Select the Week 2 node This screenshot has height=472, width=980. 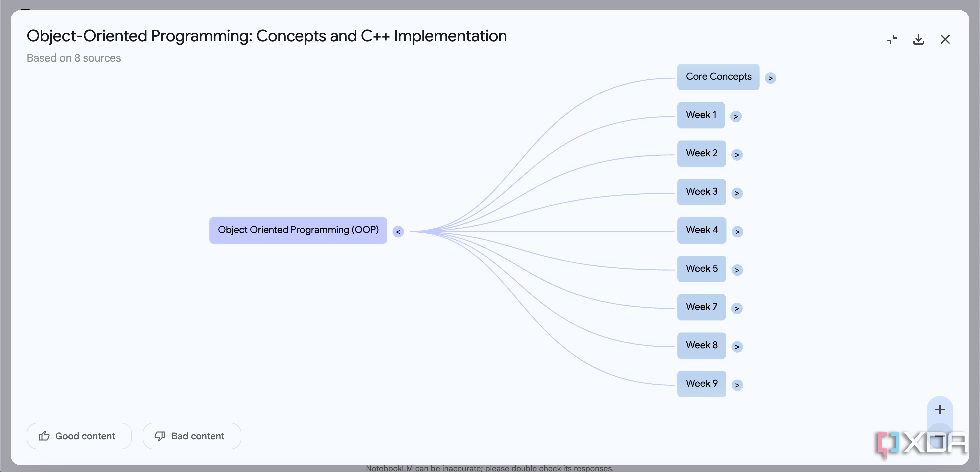pos(702,154)
